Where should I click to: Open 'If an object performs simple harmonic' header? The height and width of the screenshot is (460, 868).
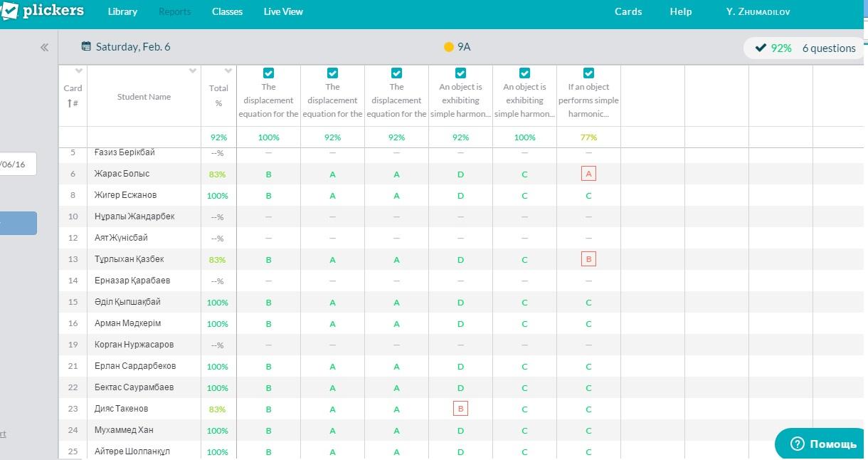[588, 100]
